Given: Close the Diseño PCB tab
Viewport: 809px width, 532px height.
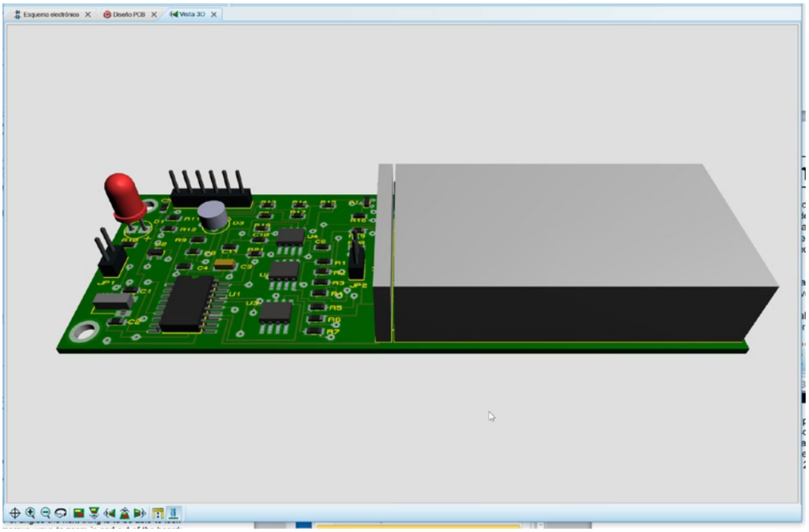Looking at the screenshot, I should 154,15.
